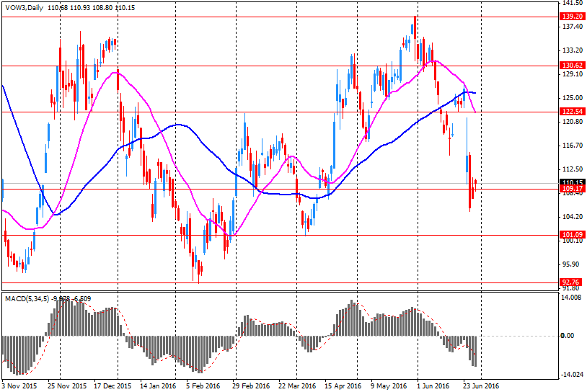Image resolution: width=587 pixels, height=392 pixels.
Task: Click the 95.90 price axis value
Action: 571,264
